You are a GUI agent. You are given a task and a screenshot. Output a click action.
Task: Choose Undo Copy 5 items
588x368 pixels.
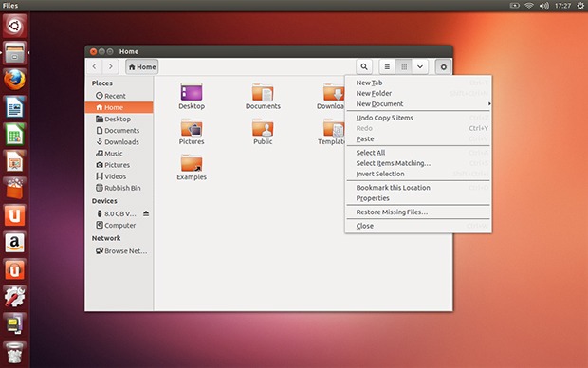pyautogui.click(x=418, y=118)
